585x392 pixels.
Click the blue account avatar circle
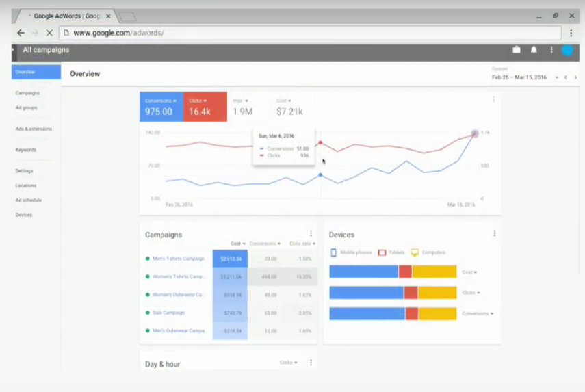pos(567,50)
